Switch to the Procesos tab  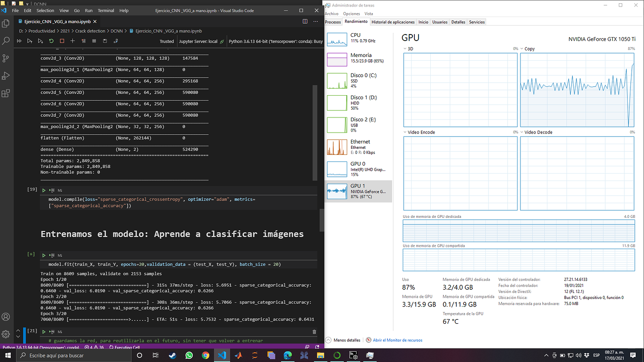click(333, 21)
